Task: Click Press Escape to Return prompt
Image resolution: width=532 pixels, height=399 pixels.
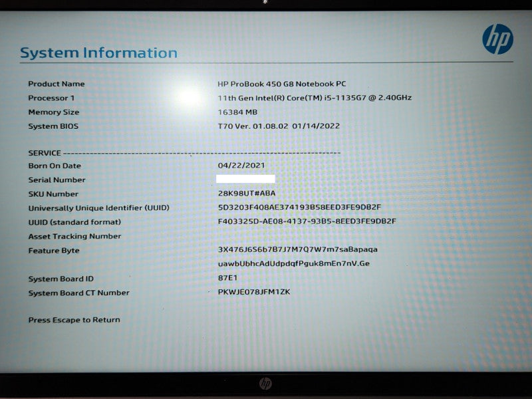Action: pos(74,320)
